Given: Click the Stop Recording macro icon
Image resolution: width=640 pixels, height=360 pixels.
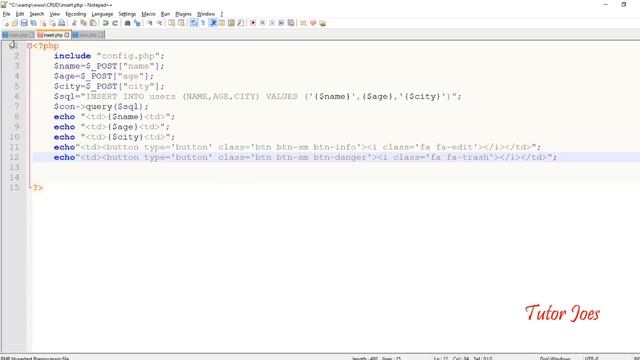Looking at the screenshot, I should coord(262,23).
